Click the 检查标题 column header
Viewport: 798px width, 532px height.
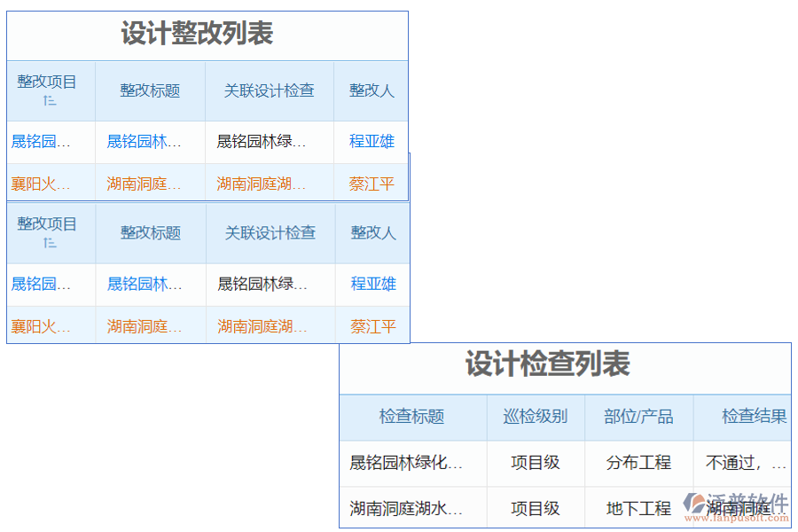tap(412, 418)
